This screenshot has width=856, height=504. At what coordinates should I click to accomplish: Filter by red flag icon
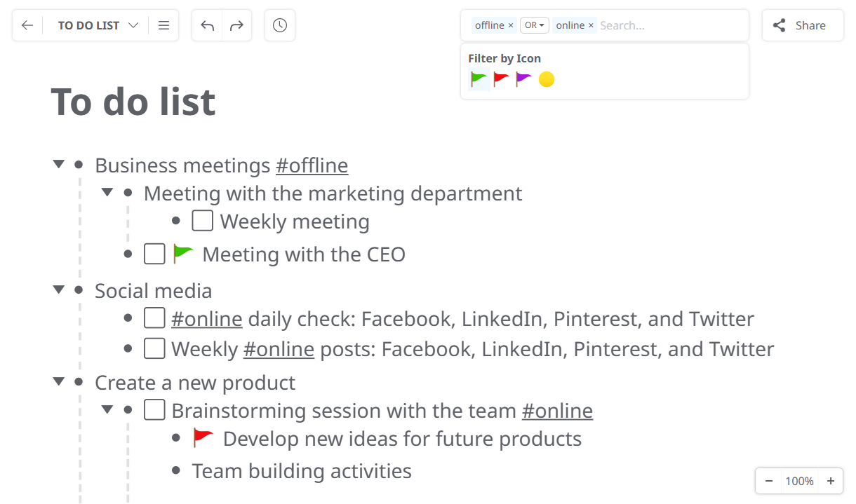tap(501, 79)
